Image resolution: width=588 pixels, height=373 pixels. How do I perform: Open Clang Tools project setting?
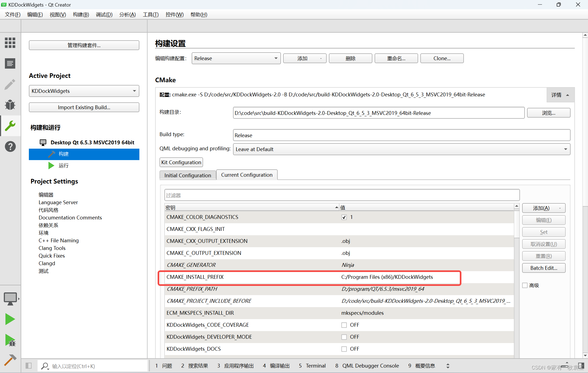click(x=52, y=248)
